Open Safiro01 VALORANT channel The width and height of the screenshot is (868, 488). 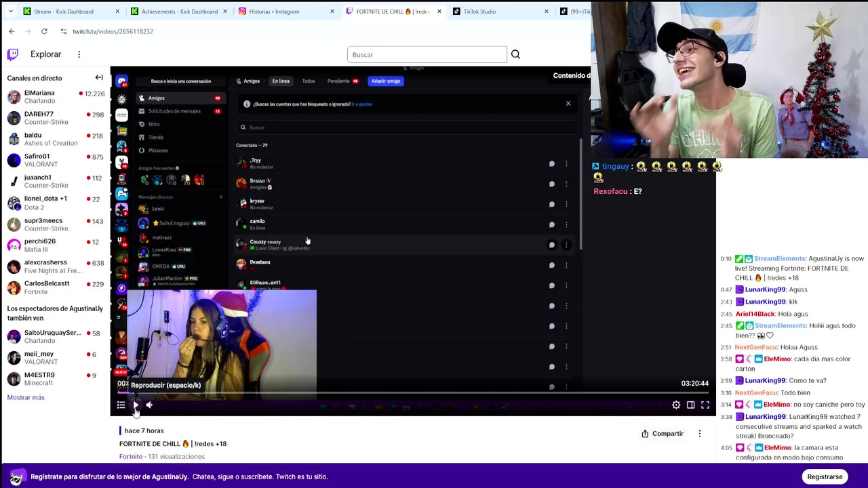(54, 160)
